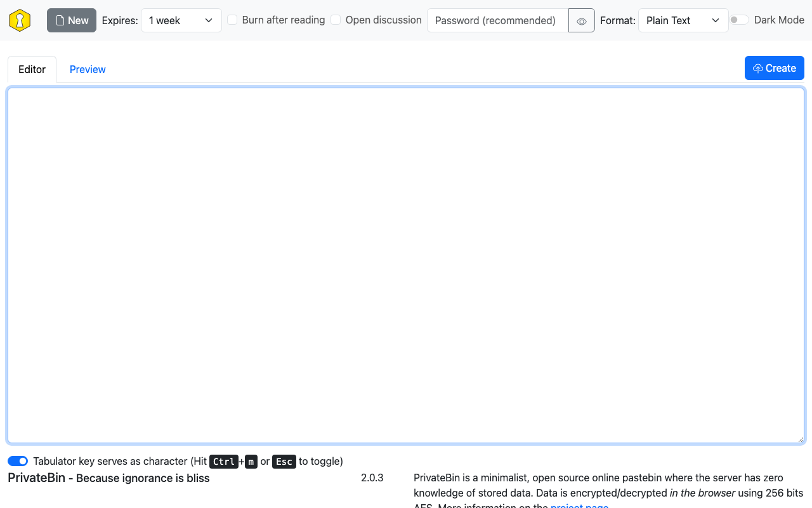
Task: Turn on Dark Mode
Action: pos(739,20)
